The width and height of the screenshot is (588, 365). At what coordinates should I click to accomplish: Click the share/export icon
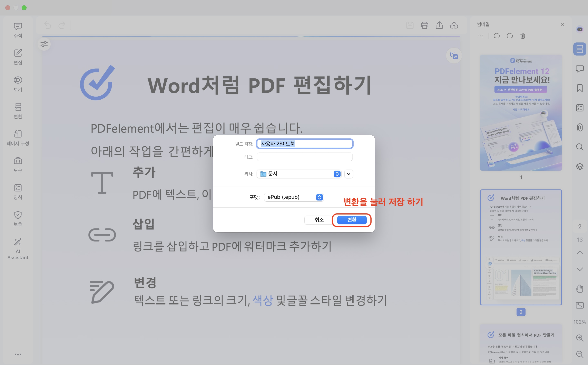coord(440,25)
